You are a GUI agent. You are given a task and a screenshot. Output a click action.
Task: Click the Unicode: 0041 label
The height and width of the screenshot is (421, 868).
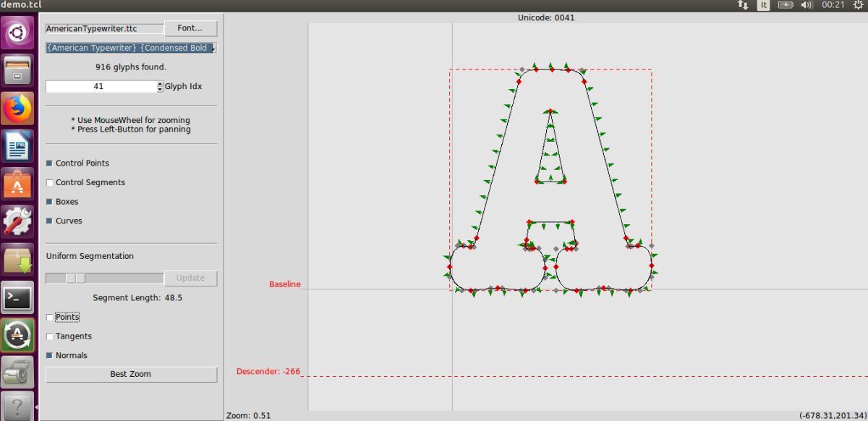546,17
